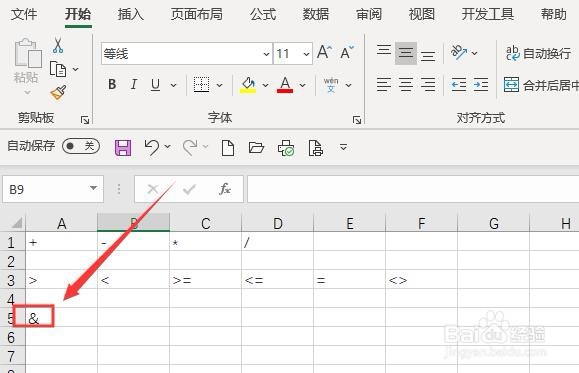
Task: Click 合并后居中 merge and center button
Action: (541, 85)
